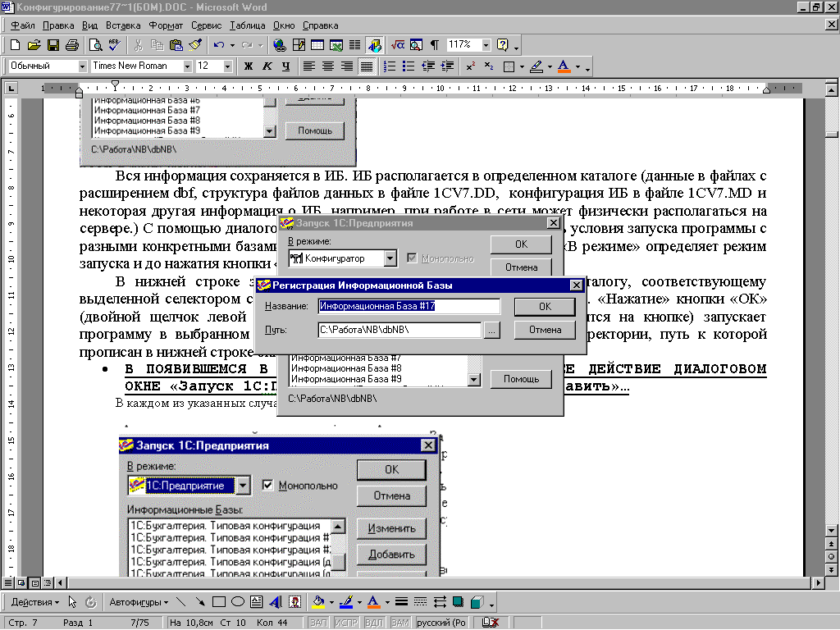Insert a Text Box from the Drawing toolbar
Screen dimensions: 840x630
257,602
